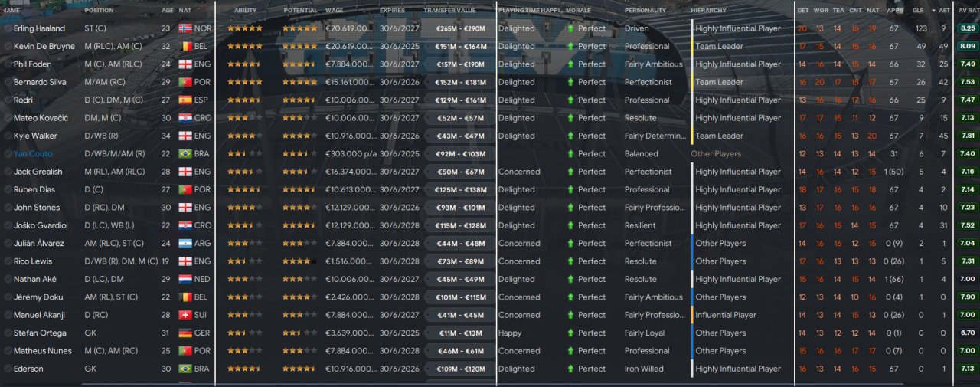Click green morale arrow for Jérémy Doku
The height and width of the screenshot is (387, 980).
coord(570,297)
